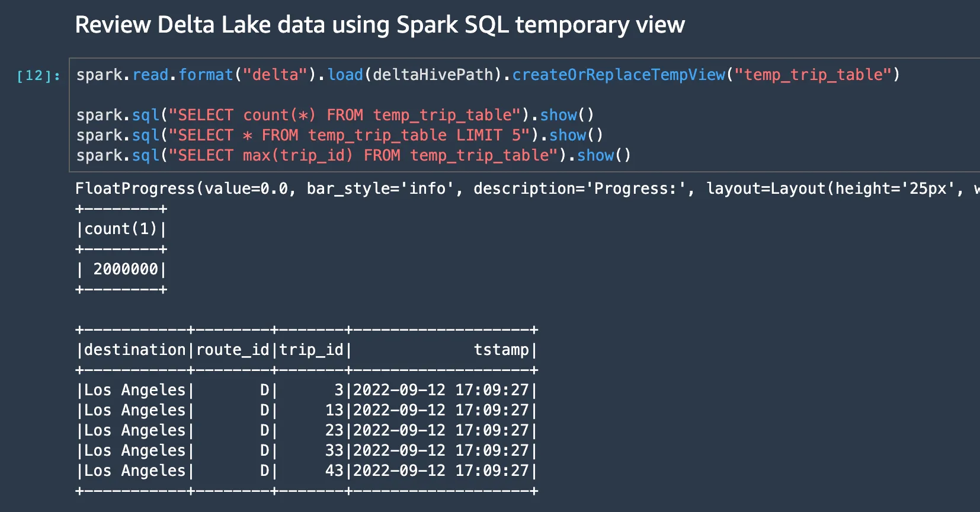The height and width of the screenshot is (512, 980).
Task: Click the LIMIT 5 query line
Action: (339, 135)
